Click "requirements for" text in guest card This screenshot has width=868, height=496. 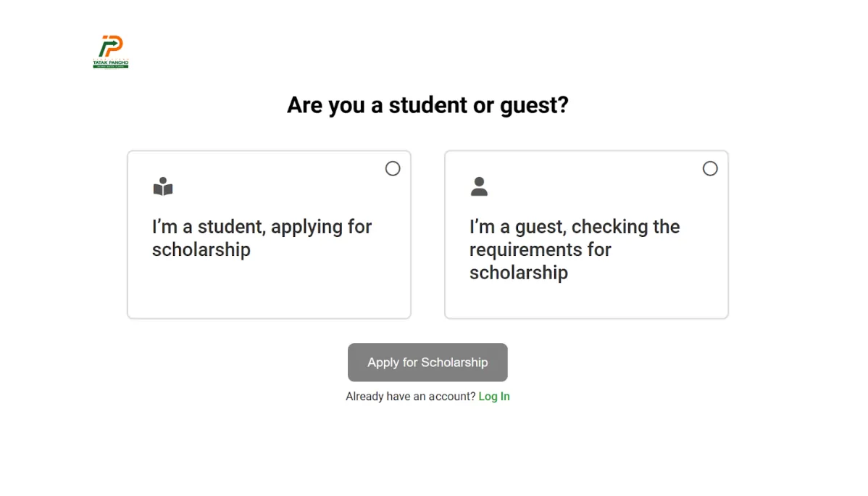(x=541, y=250)
